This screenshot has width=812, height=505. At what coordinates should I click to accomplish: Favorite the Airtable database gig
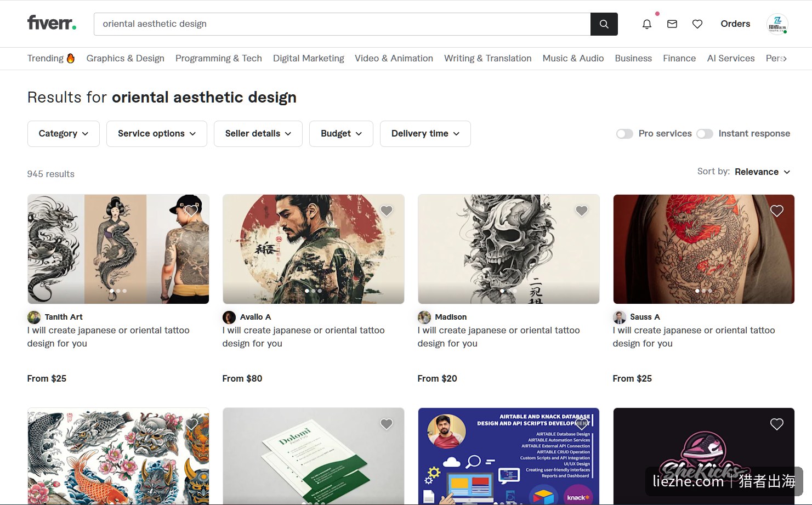[x=582, y=424]
